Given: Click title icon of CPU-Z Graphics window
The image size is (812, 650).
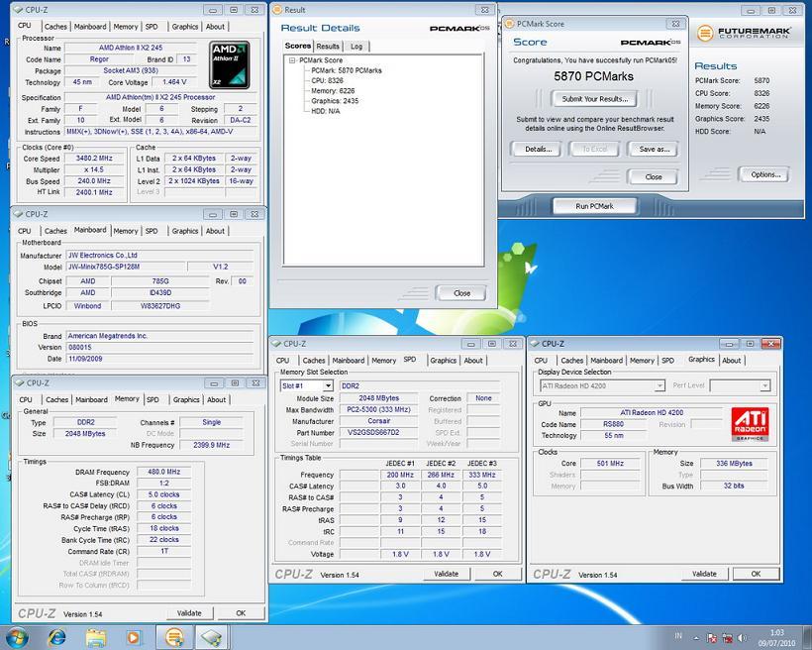Looking at the screenshot, I should [x=535, y=344].
